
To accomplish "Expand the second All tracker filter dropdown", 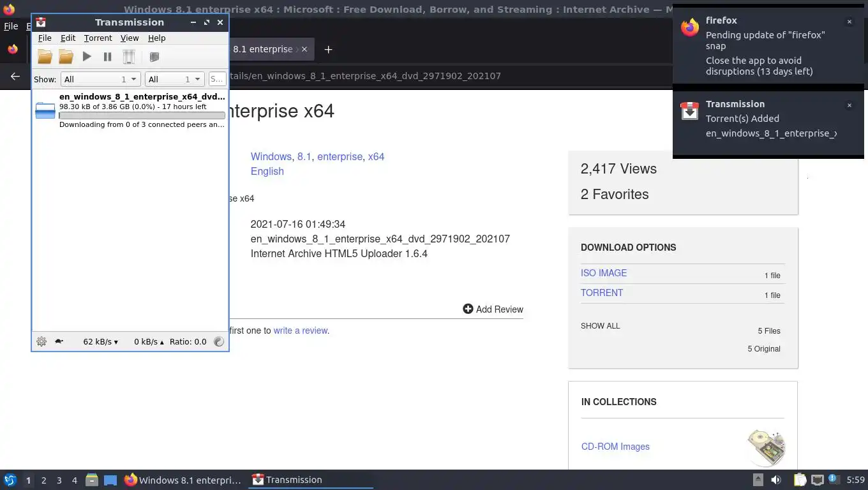I will coord(174,79).
